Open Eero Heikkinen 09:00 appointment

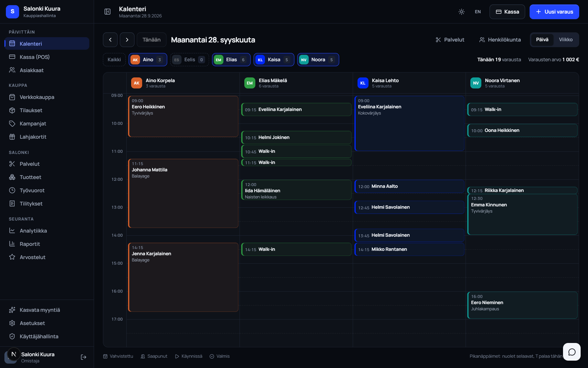[183, 116]
